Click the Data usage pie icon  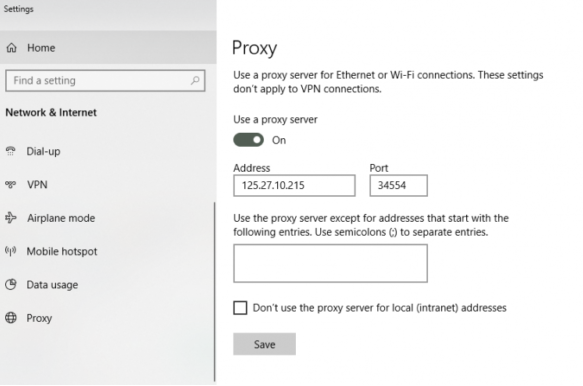[11, 284]
